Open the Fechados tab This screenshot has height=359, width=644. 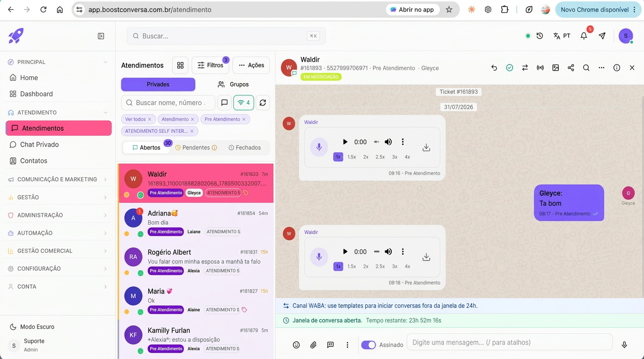(245, 148)
